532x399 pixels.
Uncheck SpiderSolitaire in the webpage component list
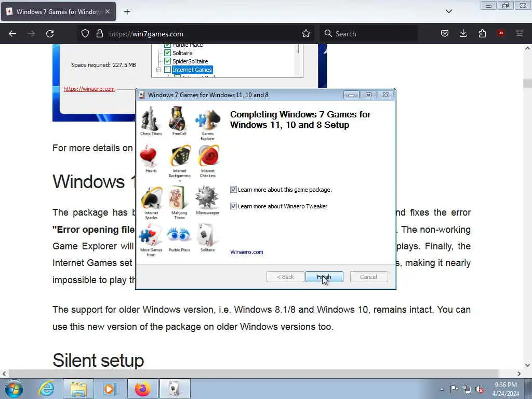pos(167,61)
